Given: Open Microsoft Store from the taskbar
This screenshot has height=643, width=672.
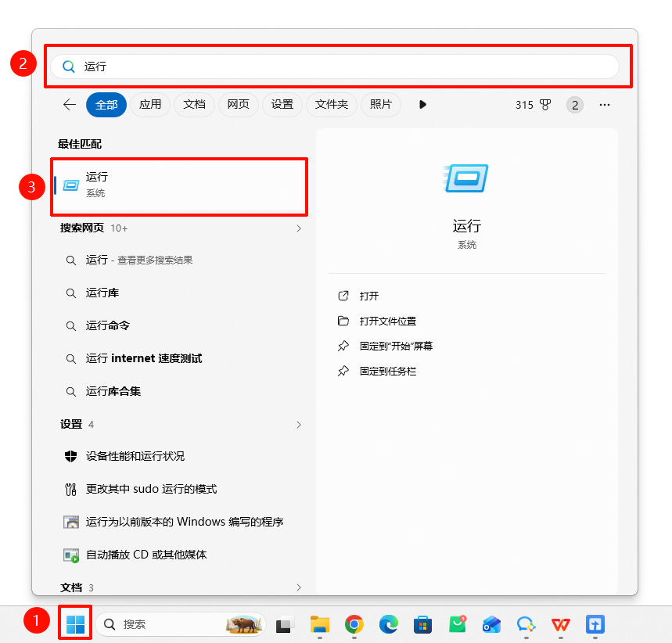Looking at the screenshot, I should (422, 624).
